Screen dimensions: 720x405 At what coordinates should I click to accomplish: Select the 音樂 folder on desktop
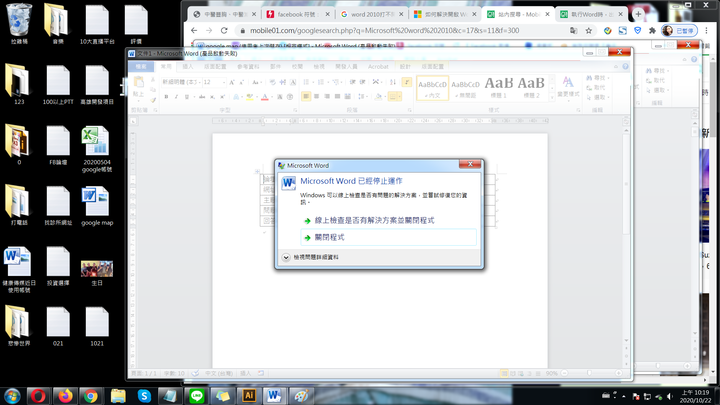coord(58,24)
